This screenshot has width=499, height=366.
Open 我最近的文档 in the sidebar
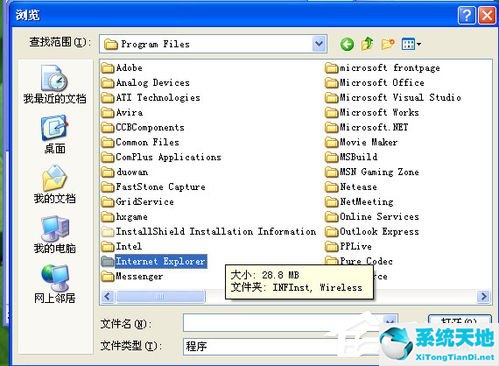(x=55, y=84)
